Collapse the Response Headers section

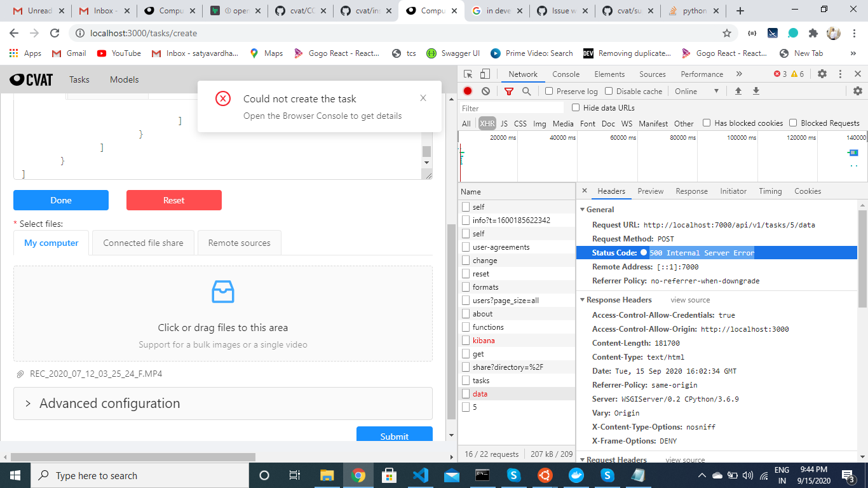(x=583, y=299)
